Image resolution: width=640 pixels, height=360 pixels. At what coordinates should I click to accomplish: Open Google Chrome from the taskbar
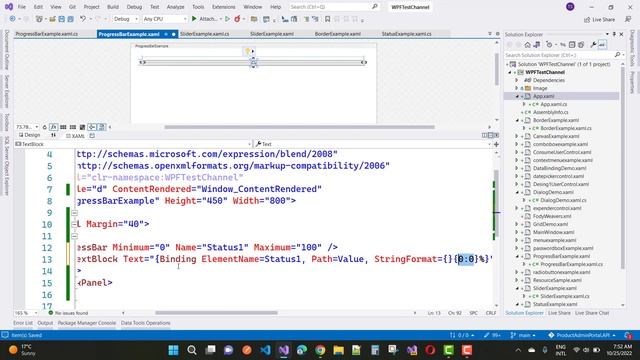pyautogui.click(x=320, y=350)
